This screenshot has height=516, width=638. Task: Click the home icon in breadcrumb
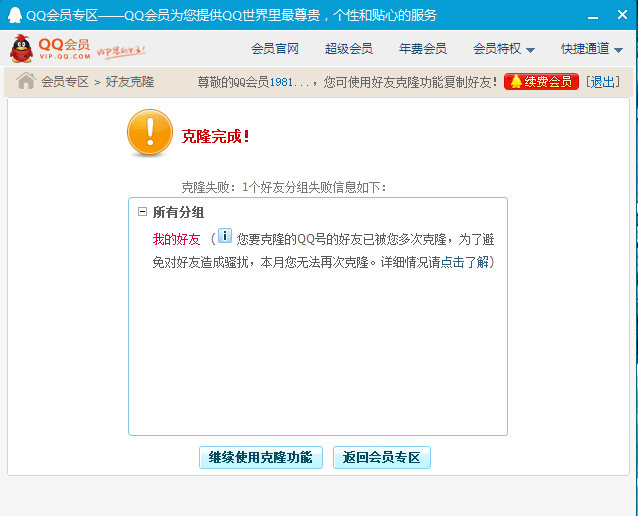click(26, 81)
